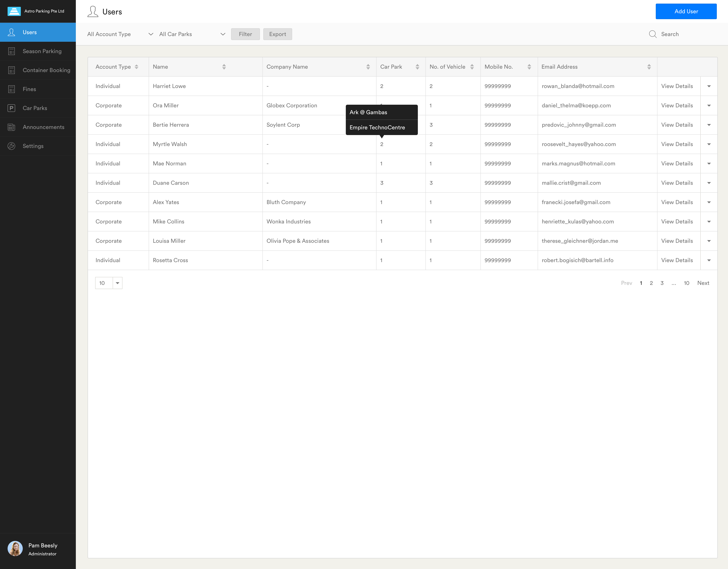This screenshot has height=569, width=728.
Task: Click the Announcements sidebar icon
Action: point(11,127)
